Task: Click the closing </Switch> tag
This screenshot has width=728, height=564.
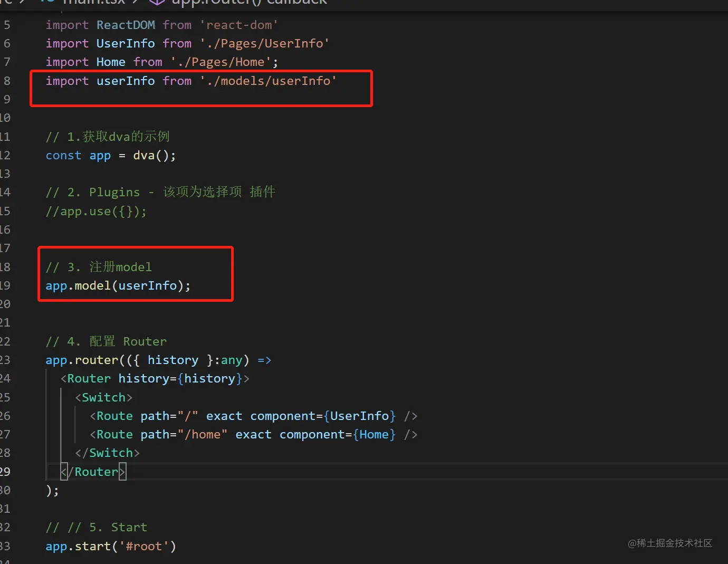Action: point(108,453)
